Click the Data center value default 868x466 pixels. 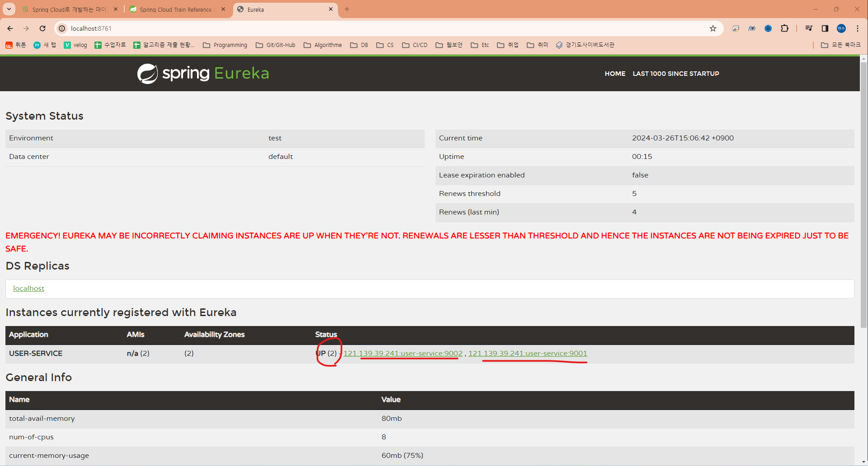(281, 157)
